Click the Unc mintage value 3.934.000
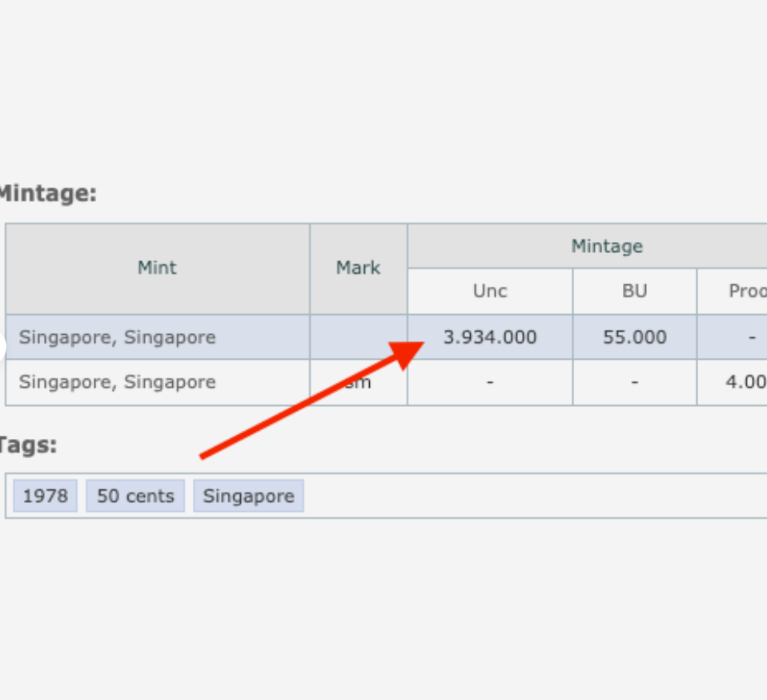This screenshot has height=700, width=767. click(x=490, y=337)
